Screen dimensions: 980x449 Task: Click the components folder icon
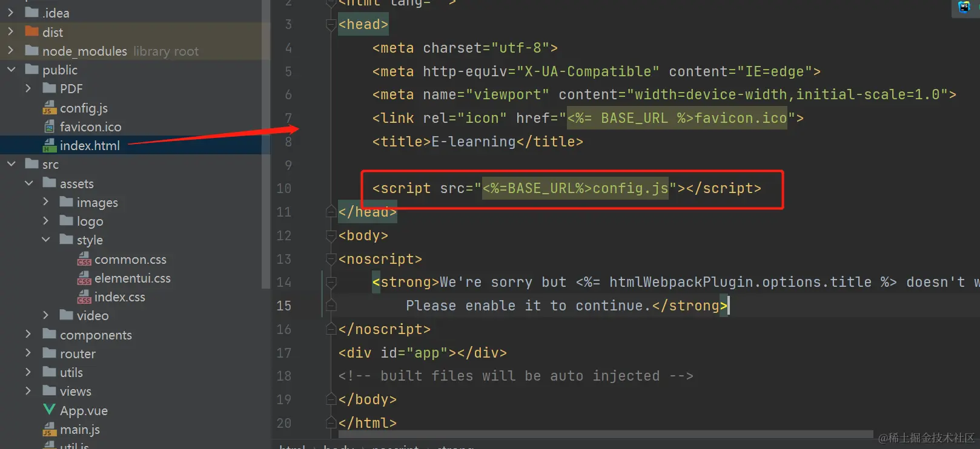point(50,333)
